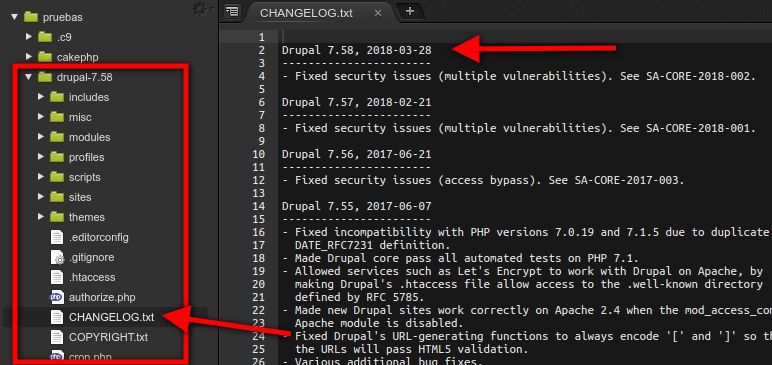This screenshot has height=365, width=772.
Task: Click the themes folder icon
Action: 57,217
